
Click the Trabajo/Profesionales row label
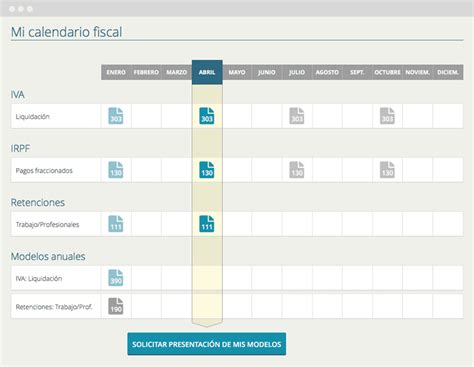pos(47,224)
